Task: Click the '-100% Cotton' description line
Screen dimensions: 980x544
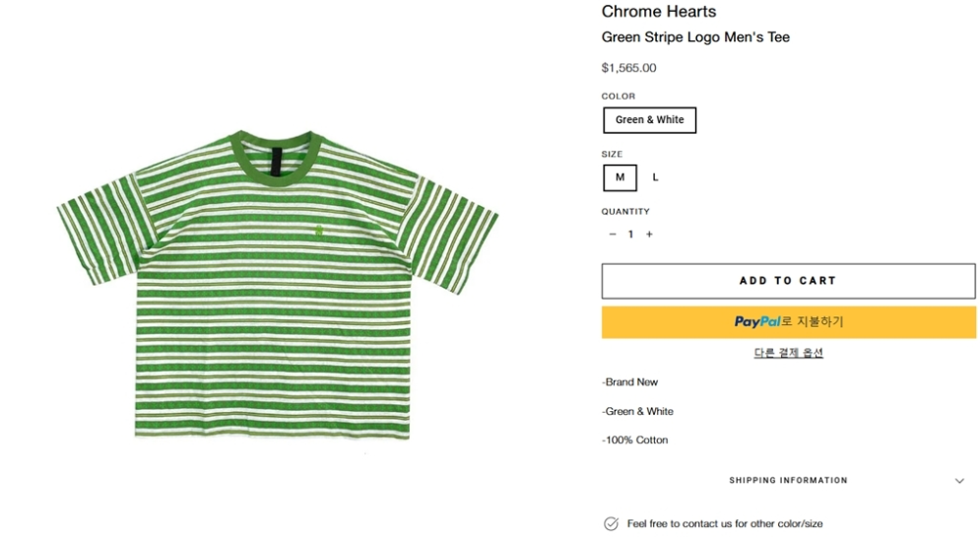Action: [x=635, y=441]
